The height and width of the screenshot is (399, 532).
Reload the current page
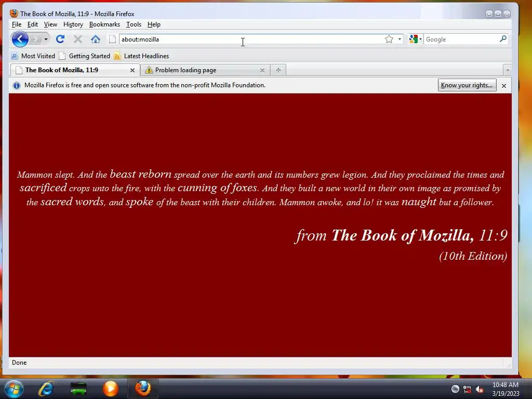[60, 39]
